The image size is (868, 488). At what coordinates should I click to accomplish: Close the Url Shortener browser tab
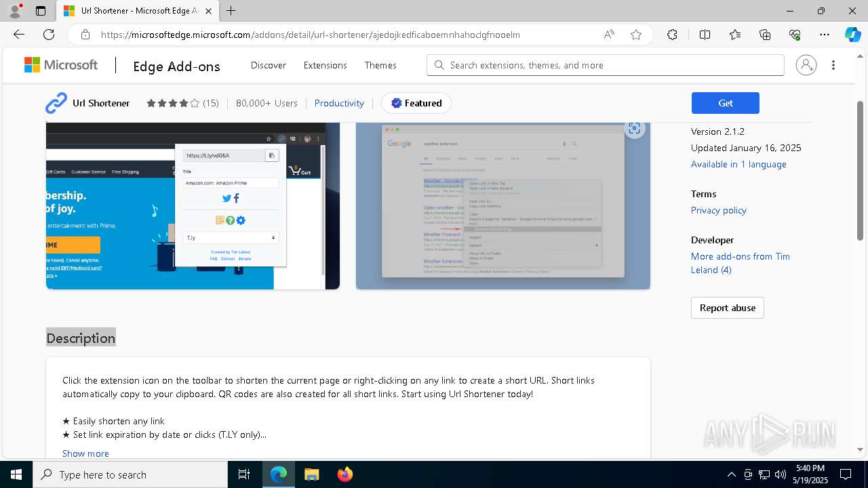pyautogui.click(x=208, y=11)
